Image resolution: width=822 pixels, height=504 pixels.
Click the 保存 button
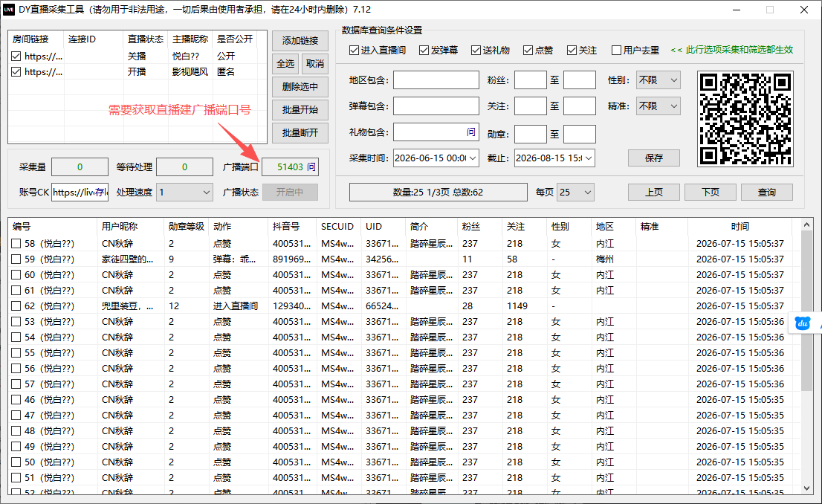pos(654,158)
